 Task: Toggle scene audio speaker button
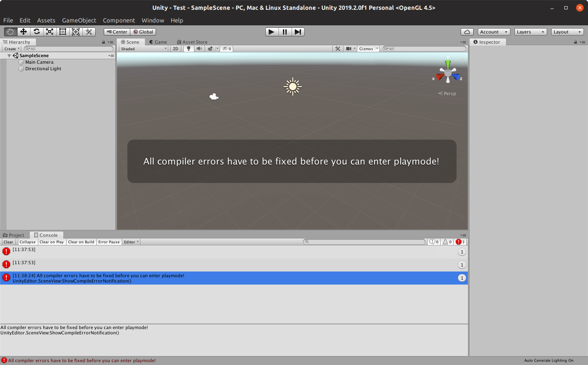point(199,49)
